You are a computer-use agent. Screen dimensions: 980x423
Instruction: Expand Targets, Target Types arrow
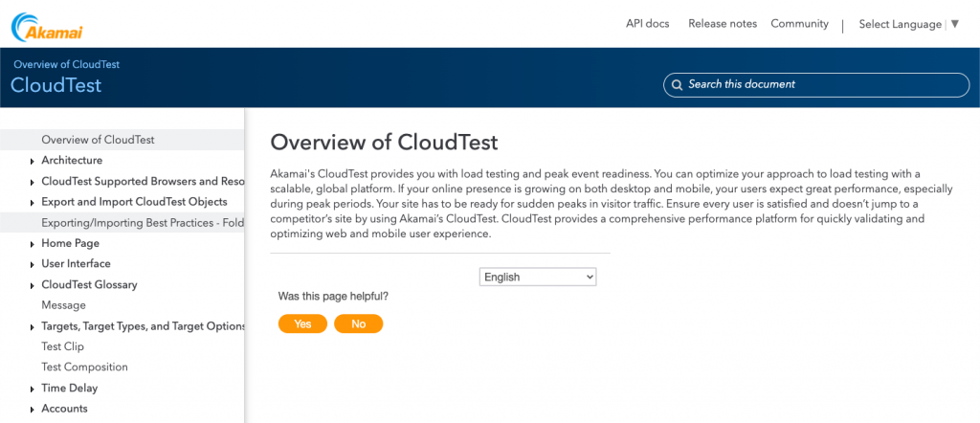[x=32, y=326]
